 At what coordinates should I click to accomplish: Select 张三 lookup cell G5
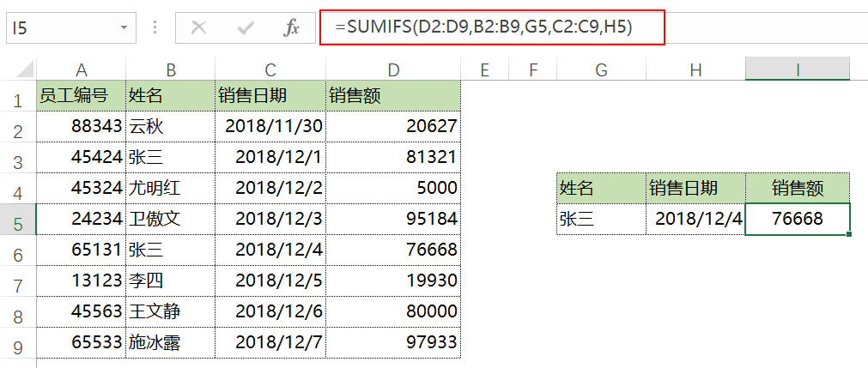(601, 220)
